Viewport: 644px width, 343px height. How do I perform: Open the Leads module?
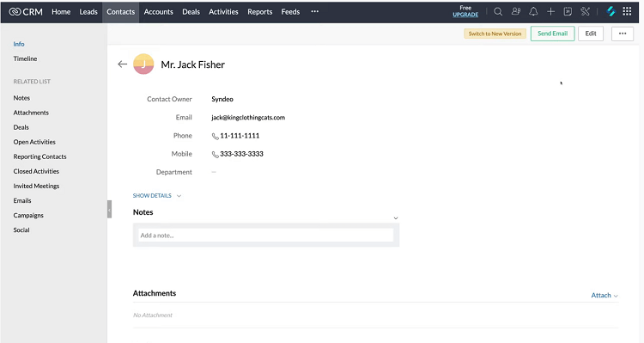click(88, 12)
